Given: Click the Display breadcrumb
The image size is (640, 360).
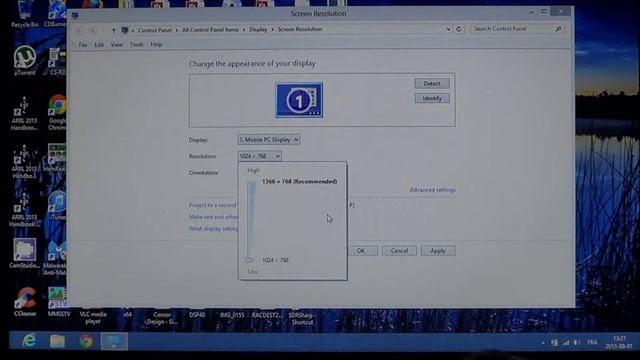Looking at the screenshot, I should (258, 29).
